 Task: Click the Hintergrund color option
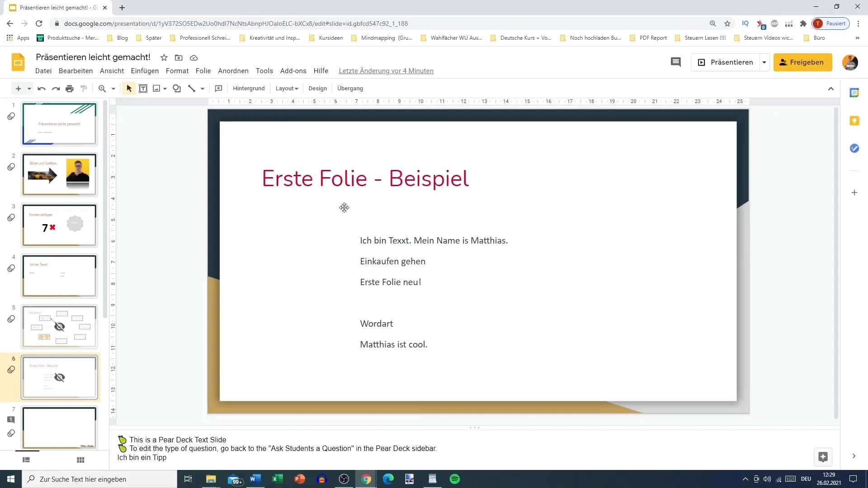pos(249,88)
